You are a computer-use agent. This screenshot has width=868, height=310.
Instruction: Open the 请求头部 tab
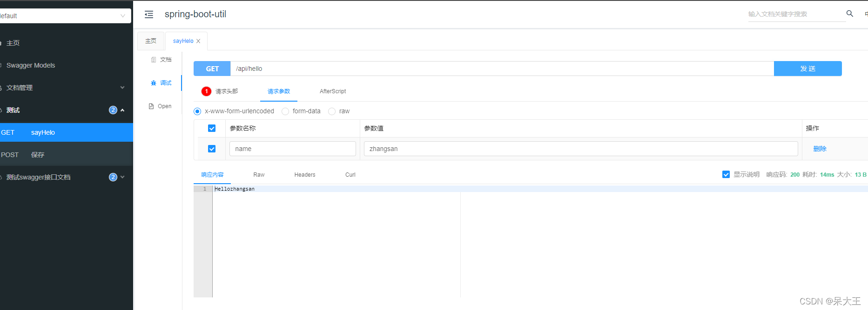pos(227,91)
